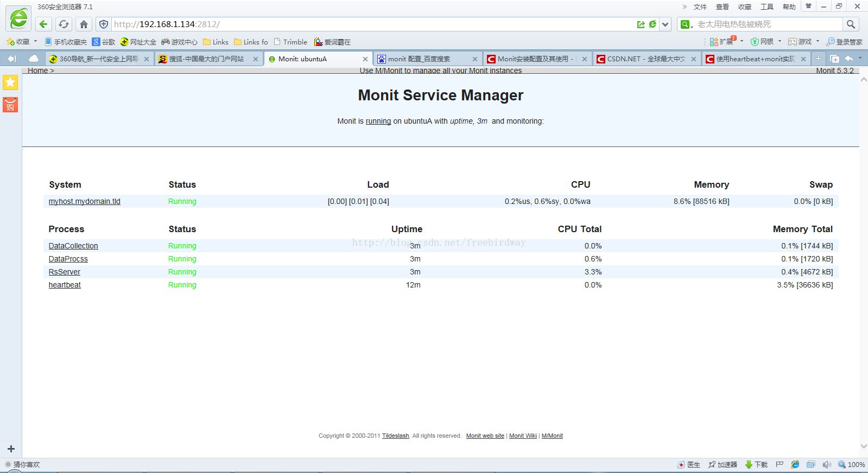Open the red shopping sidebar icon
This screenshot has width=868, height=473.
(x=10, y=105)
